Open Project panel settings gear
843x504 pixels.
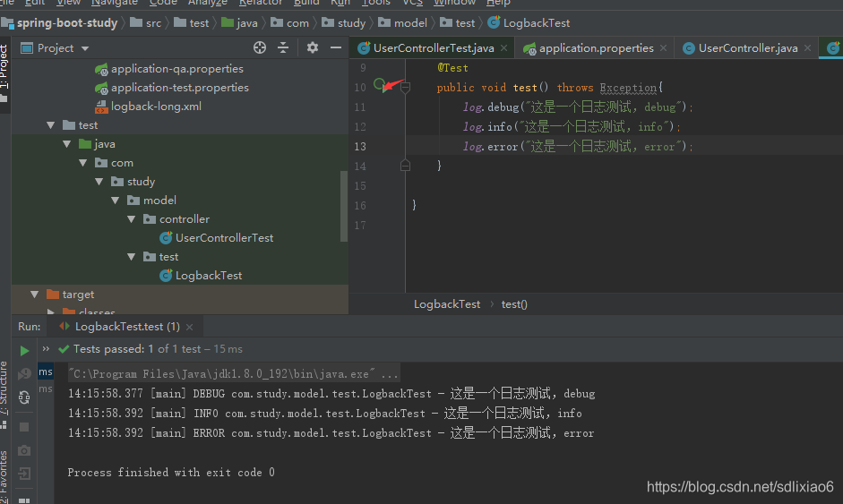click(313, 47)
